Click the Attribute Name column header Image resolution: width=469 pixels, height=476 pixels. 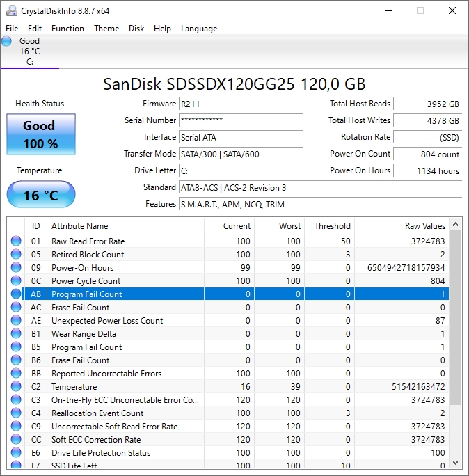(x=126, y=226)
